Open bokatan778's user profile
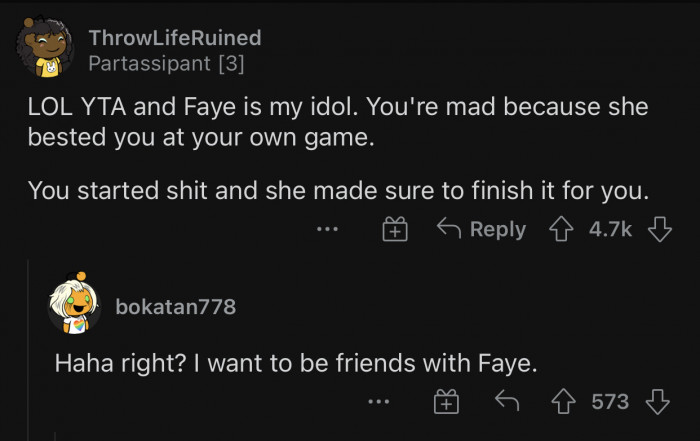Image resolution: width=700 pixels, height=441 pixels. [x=176, y=307]
